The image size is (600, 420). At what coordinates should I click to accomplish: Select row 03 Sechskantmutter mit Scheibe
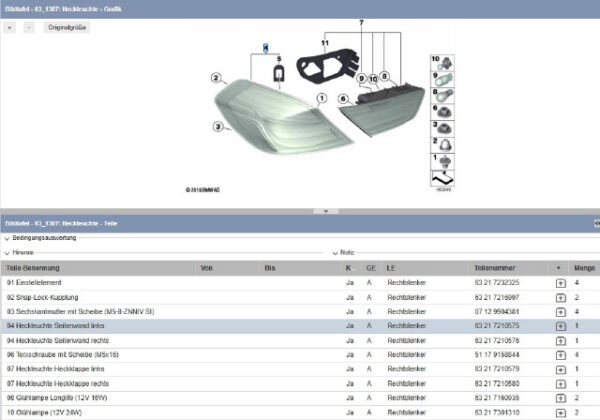[300, 312]
